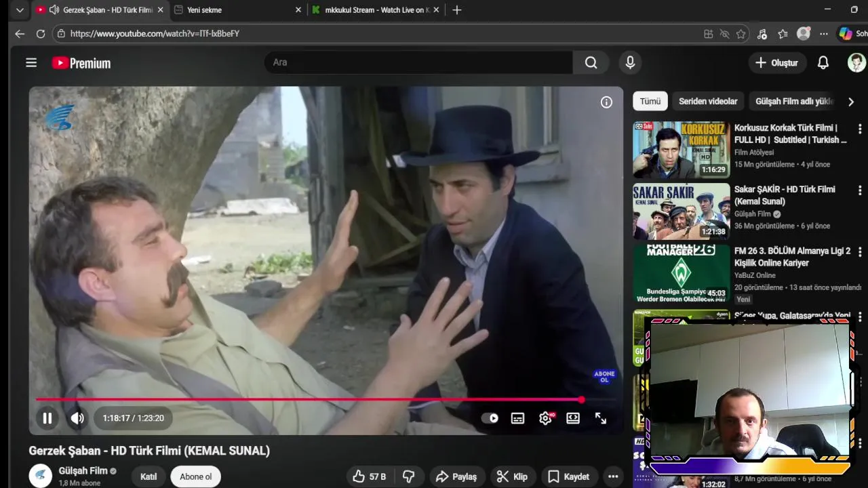Start voice search with microphone icon
868x488 pixels.
(x=630, y=62)
